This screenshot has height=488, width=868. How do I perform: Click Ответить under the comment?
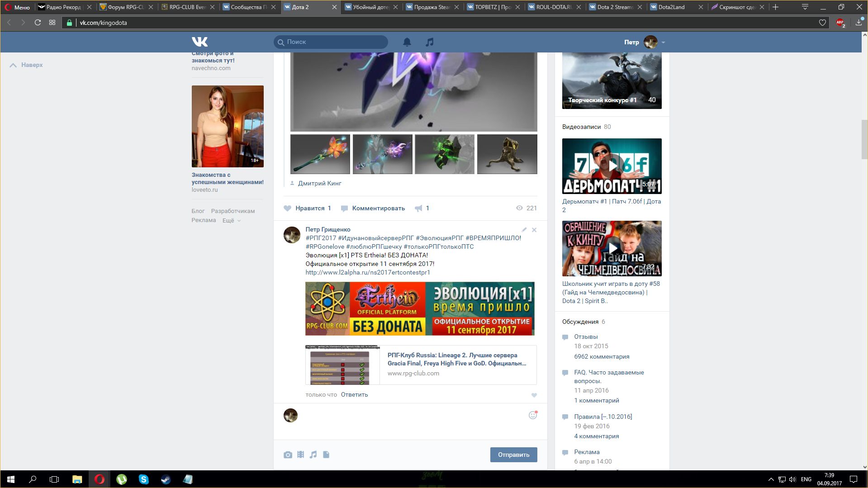click(354, 394)
